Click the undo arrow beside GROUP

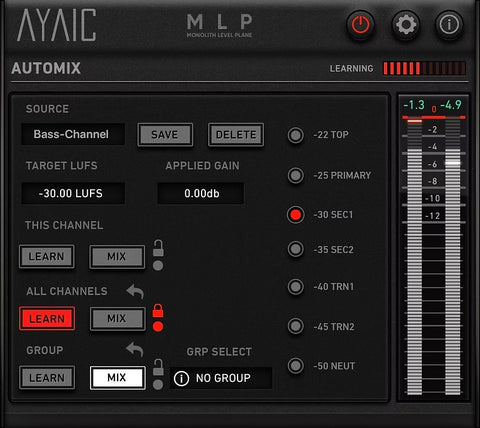(135, 349)
